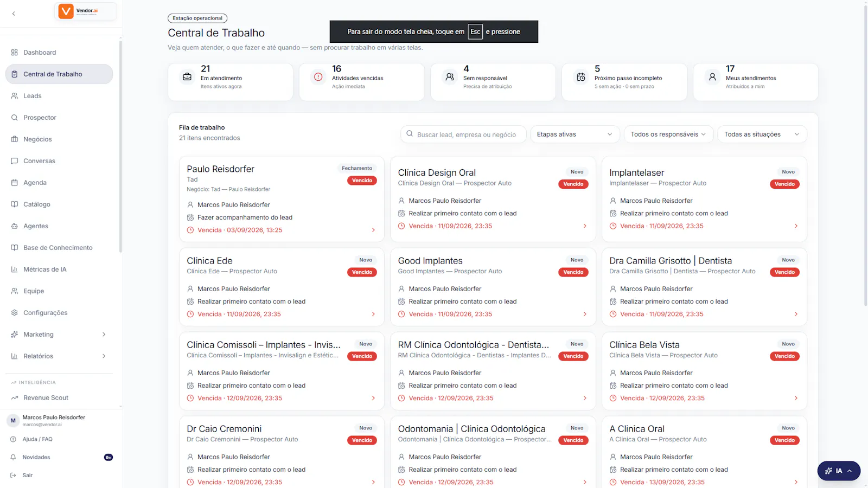Click the Métricas de IA chart icon
Screen dimensions: 868x488
[x=15, y=269]
